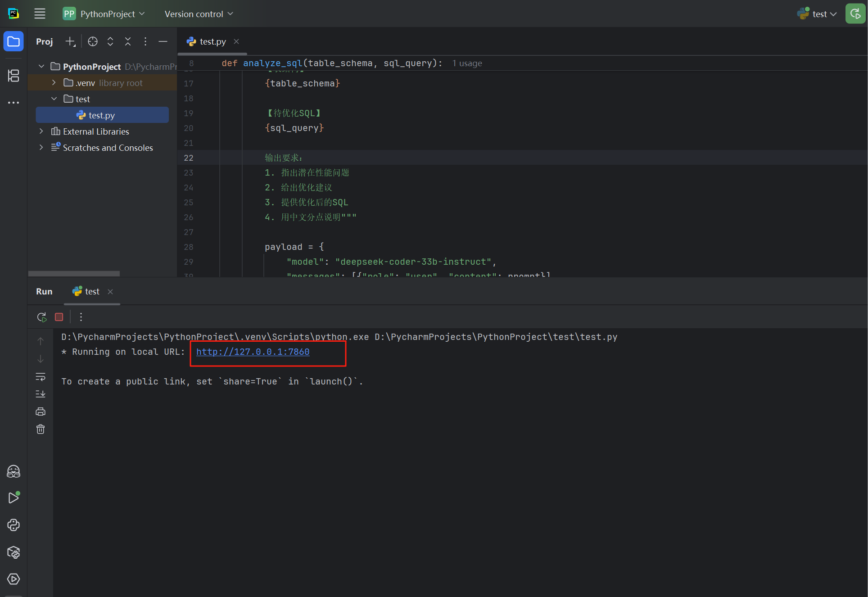Open the Python Packages tool window

(x=14, y=552)
